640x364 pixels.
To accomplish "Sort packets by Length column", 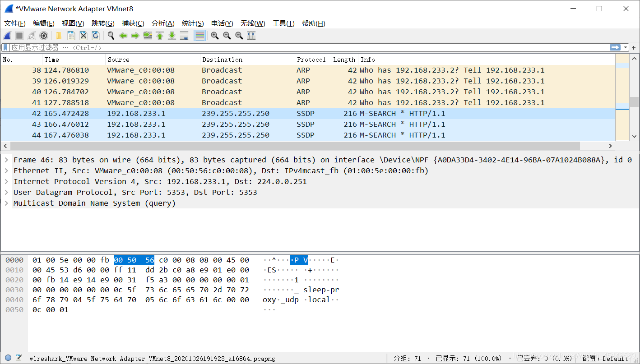I will 345,60.
